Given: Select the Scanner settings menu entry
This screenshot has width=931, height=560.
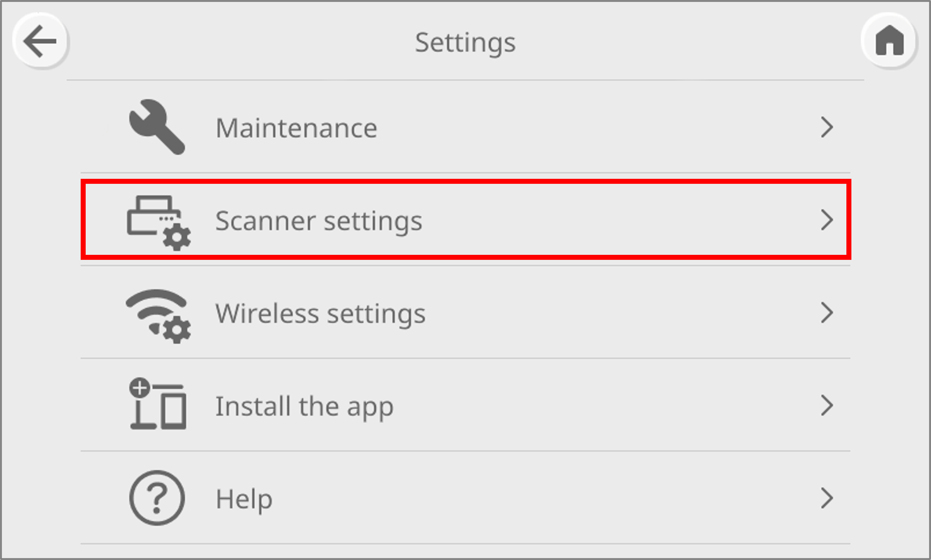Looking at the screenshot, I should 318,221.
